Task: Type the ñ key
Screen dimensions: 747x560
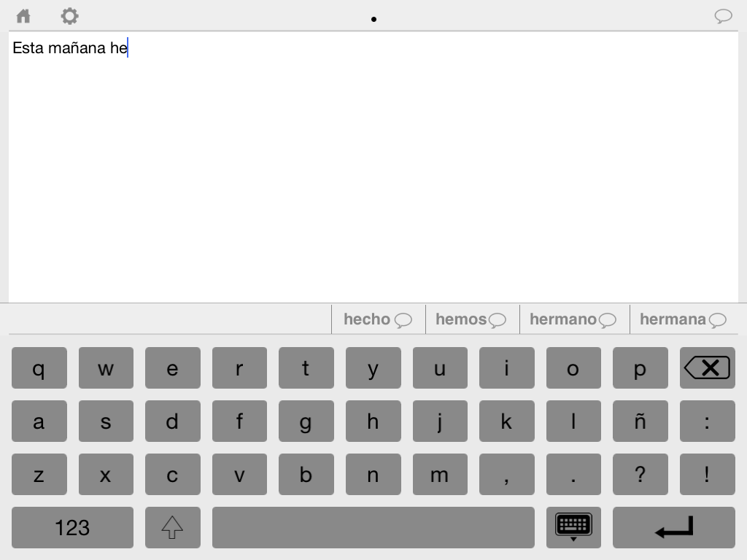Action: 640,421
